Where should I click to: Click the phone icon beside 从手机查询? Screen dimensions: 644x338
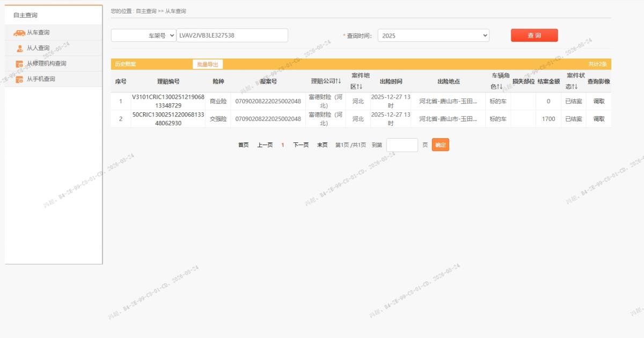[x=20, y=80]
